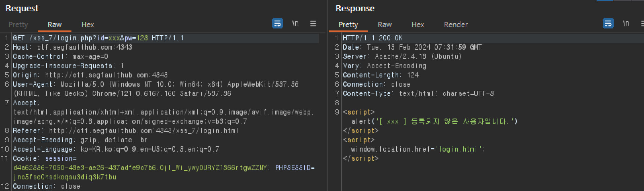Click the GET request line in editor

[x=98, y=38]
